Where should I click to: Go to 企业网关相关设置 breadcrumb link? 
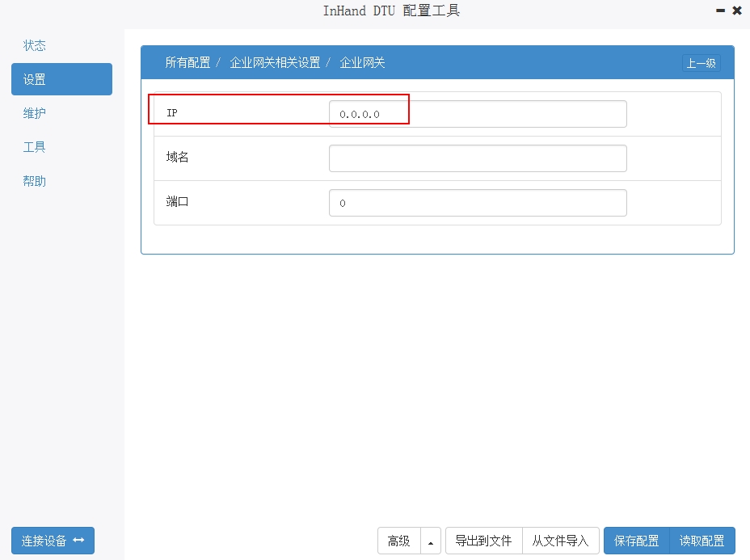[275, 62]
